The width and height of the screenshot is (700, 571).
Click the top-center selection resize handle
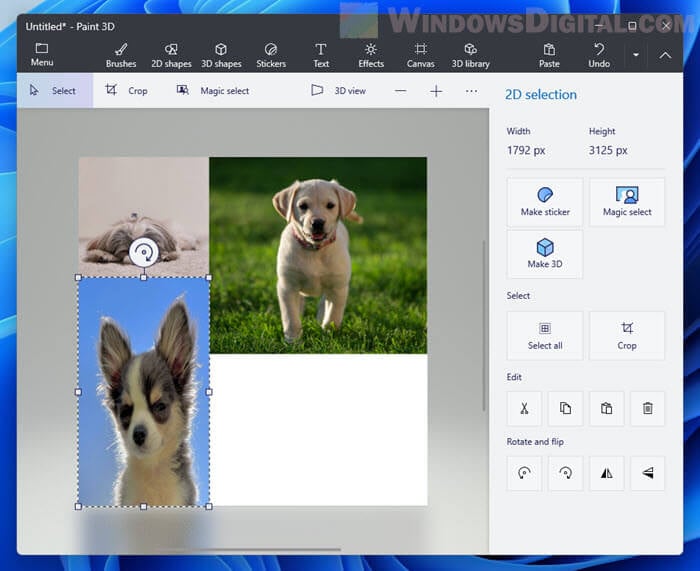143,278
